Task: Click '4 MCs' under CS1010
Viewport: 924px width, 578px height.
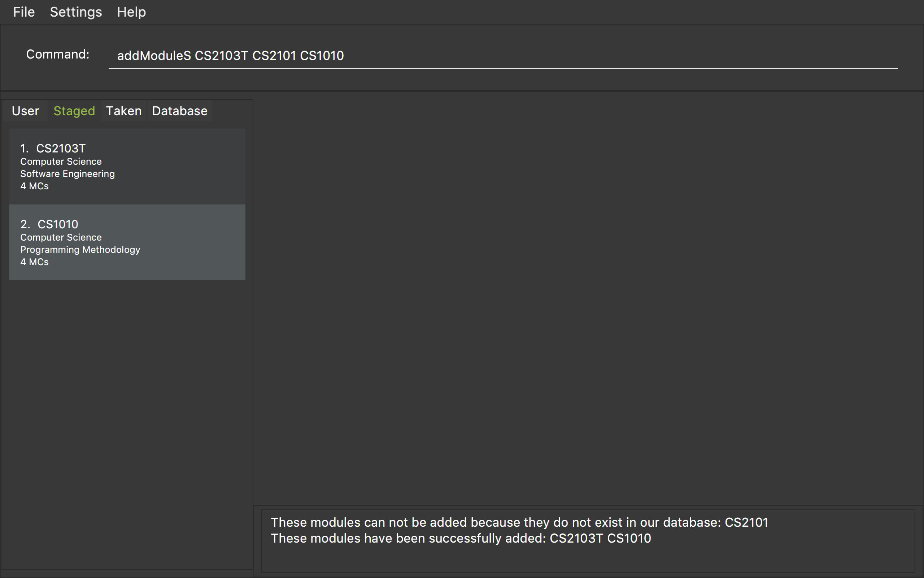Action: click(34, 262)
